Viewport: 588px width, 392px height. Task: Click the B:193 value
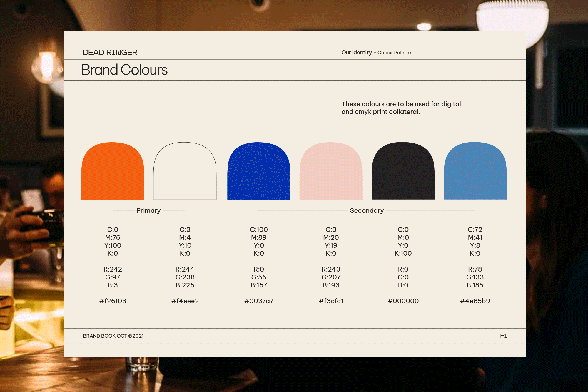tap(331, 285)
